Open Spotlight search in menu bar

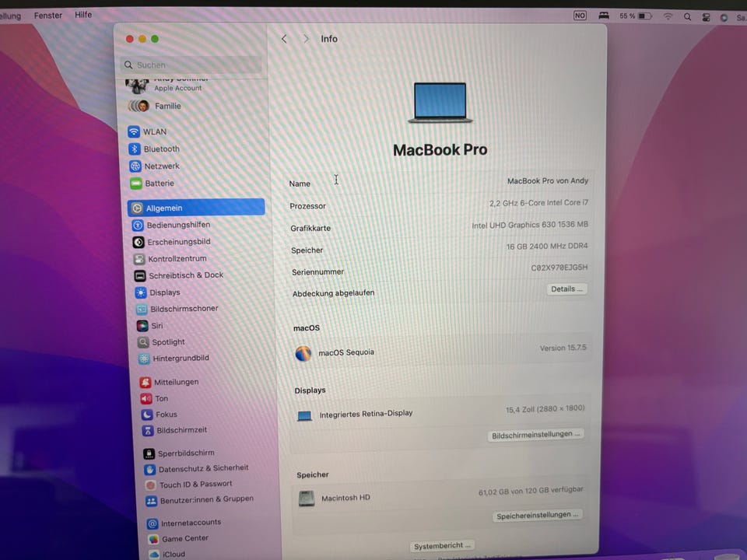click(x=687, y=16)
